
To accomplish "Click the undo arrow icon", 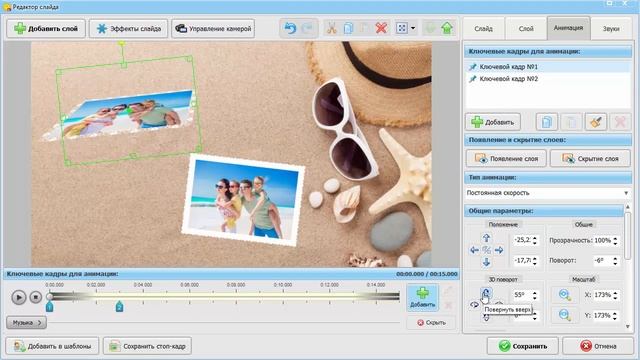I will click(x=290, y=28).
